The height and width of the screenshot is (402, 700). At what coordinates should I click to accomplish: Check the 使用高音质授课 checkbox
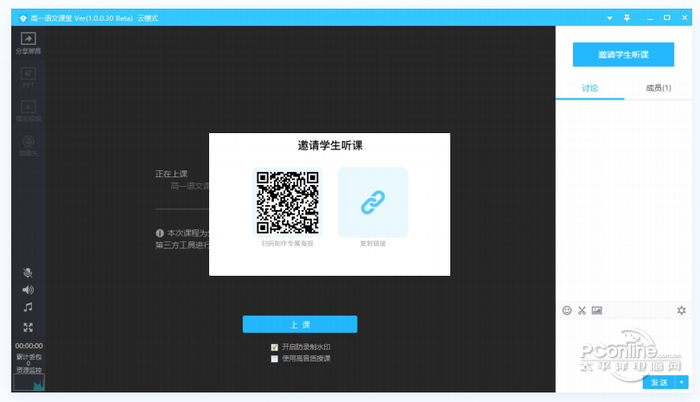click(275, 359)
